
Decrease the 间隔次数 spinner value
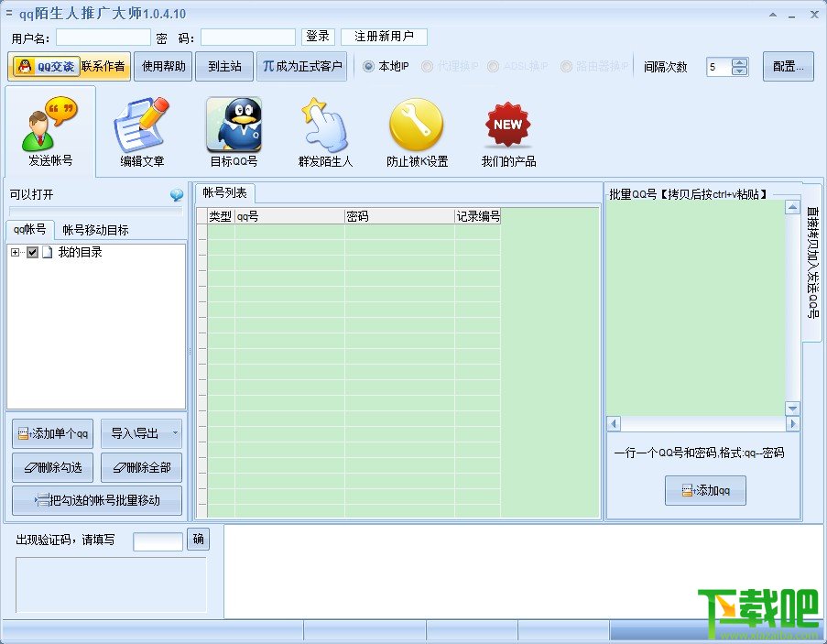(740, 71)
